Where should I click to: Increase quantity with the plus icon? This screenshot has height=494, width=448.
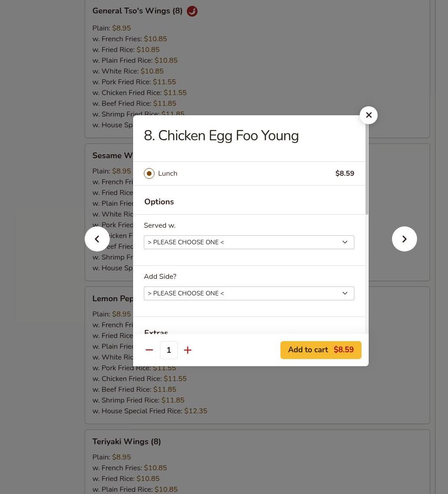188,350
